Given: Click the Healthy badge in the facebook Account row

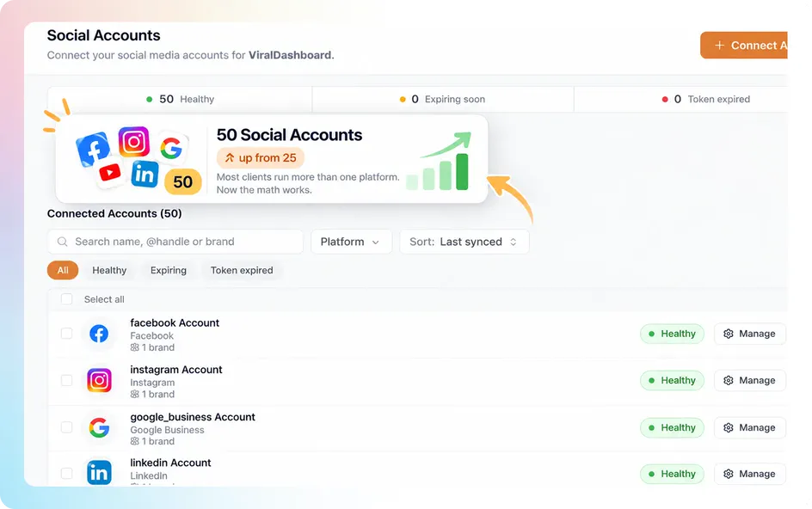Looking at the screenshot, I should (672, 334).
